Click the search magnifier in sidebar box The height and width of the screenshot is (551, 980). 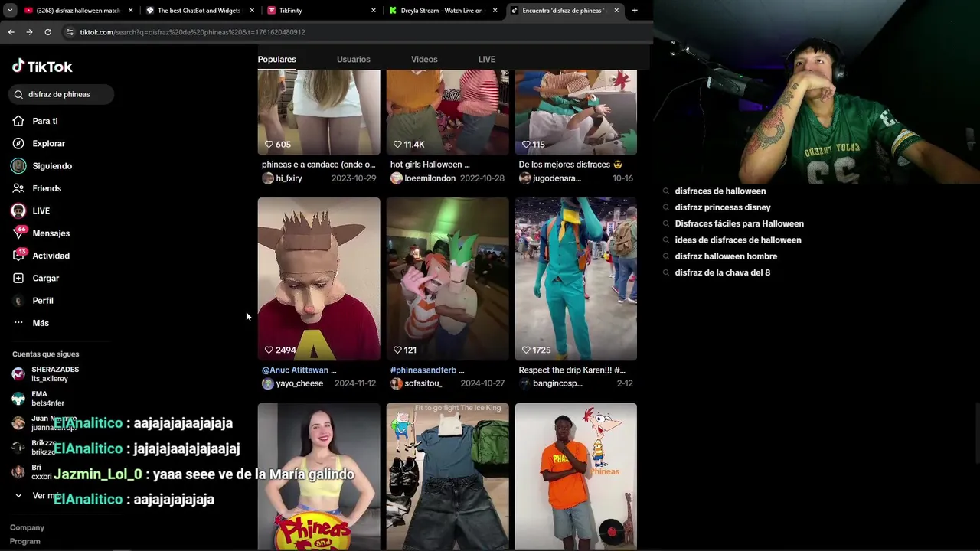(x=18, y=94)
